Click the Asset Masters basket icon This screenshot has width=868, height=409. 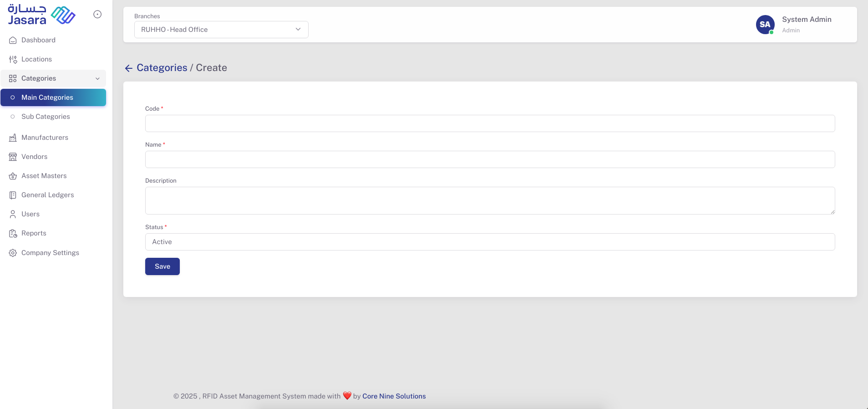click(x=13, y=176)
